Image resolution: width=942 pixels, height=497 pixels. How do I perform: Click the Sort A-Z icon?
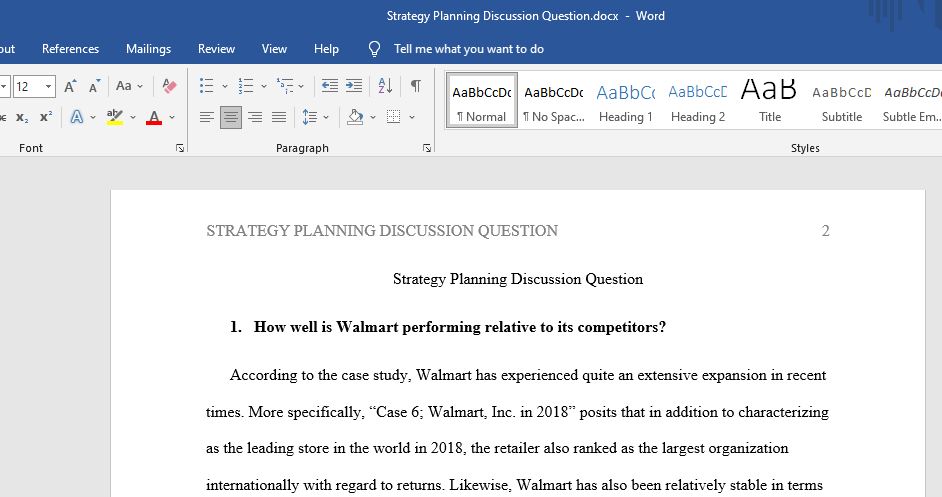click(385, 86)
